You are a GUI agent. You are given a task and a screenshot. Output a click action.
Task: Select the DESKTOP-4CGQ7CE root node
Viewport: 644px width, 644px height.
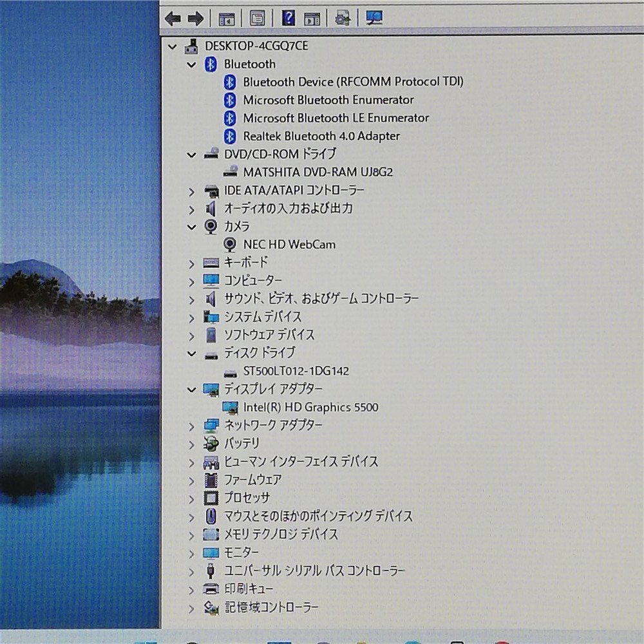coord(256,46)
